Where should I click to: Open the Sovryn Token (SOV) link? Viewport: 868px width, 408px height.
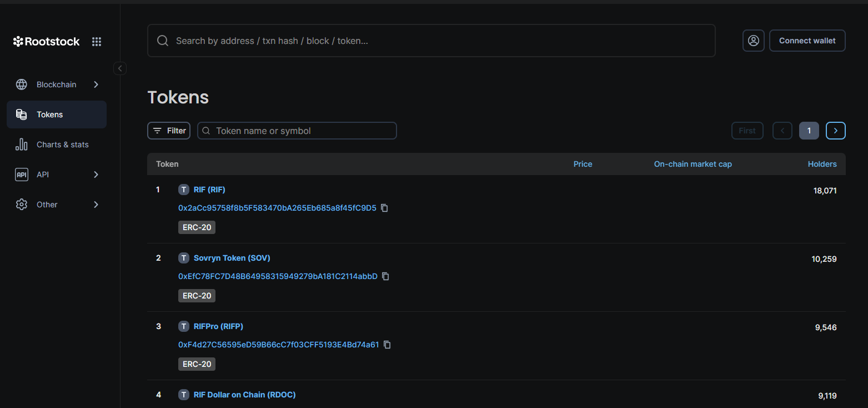[232, 258]
